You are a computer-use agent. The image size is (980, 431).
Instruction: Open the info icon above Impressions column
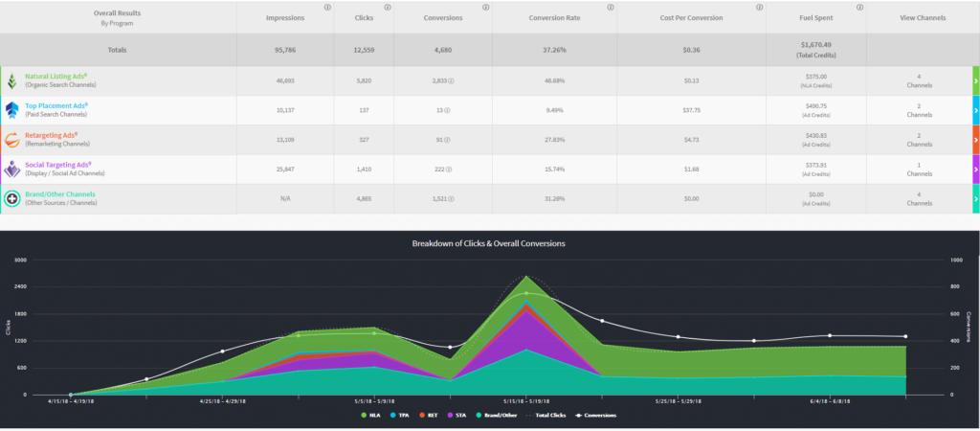pos(327,8)
